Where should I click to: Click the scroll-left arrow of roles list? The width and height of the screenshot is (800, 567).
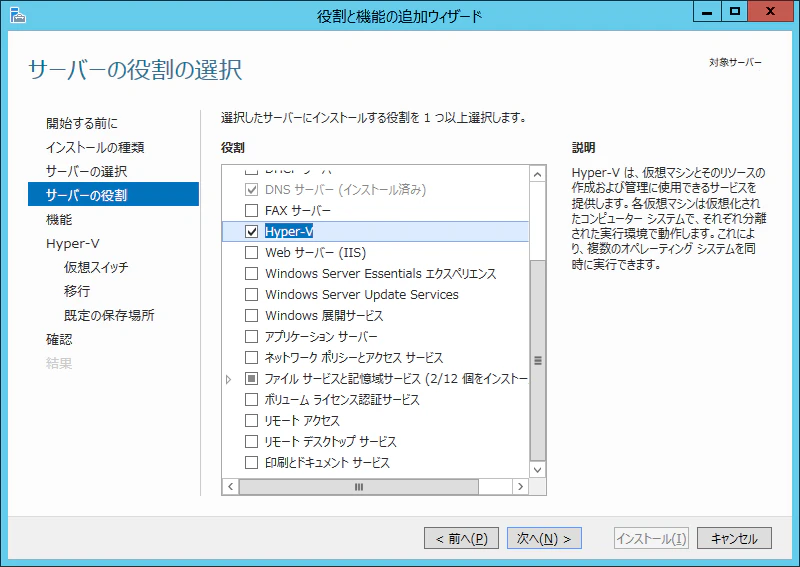pyautogui.click(x=231, y=487)
